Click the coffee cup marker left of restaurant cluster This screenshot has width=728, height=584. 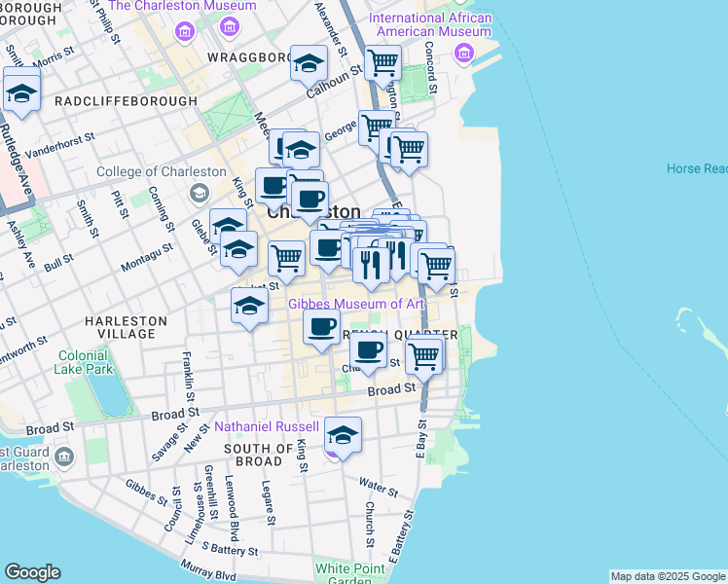point(327,249)
